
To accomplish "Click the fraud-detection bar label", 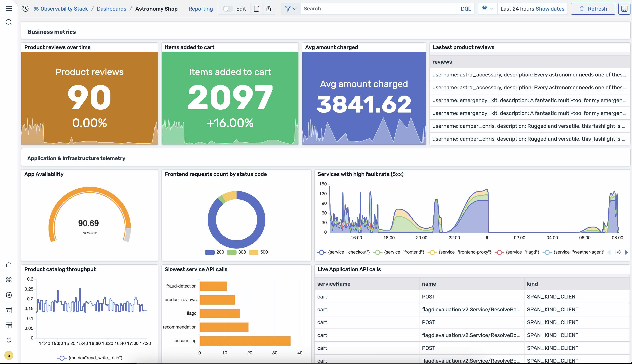I will tap(181, 286).
